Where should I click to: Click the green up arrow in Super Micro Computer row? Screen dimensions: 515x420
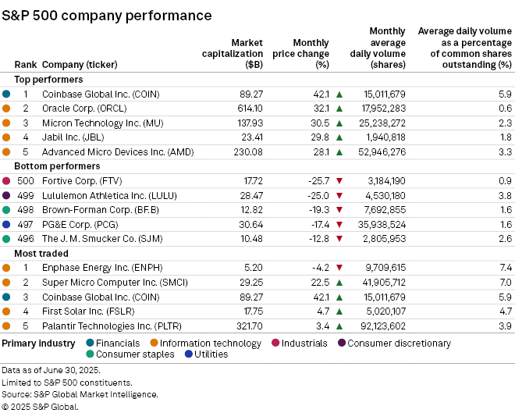339,282
